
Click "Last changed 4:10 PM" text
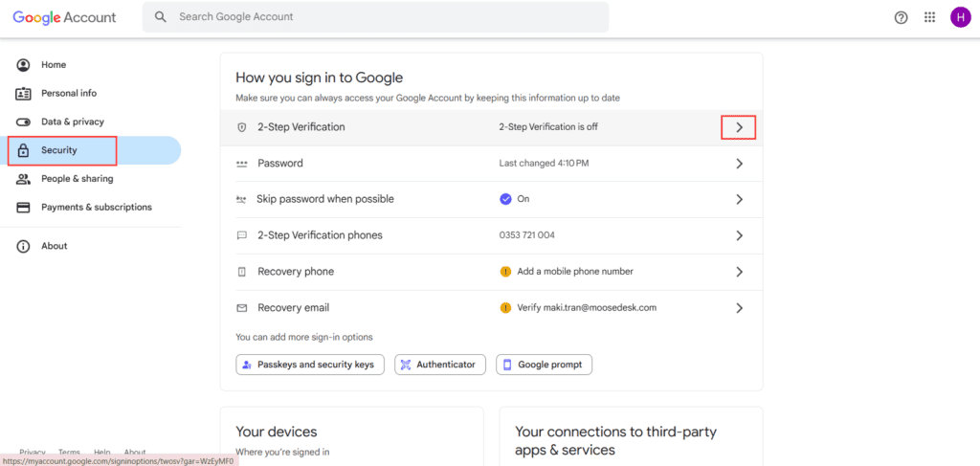coord(544,164)
